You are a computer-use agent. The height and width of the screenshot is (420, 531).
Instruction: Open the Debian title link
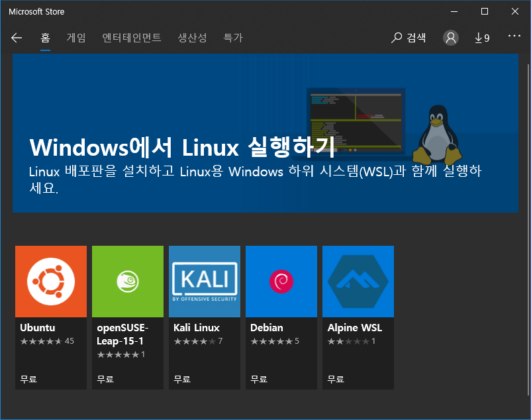(267, 328)
